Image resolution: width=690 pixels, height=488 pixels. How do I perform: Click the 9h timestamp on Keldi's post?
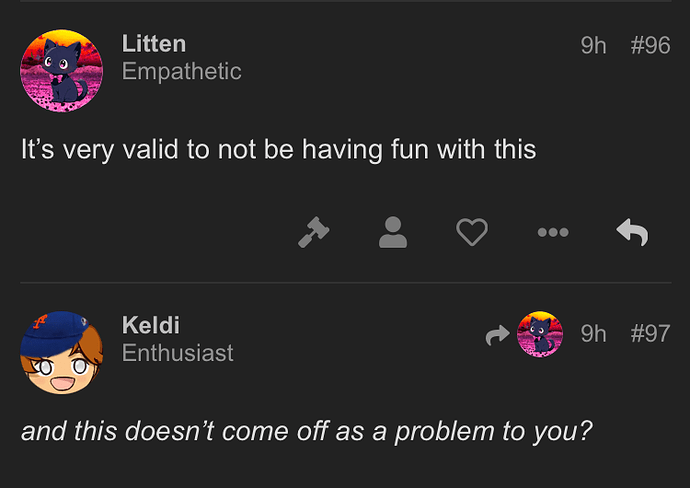tap(594, 334)
